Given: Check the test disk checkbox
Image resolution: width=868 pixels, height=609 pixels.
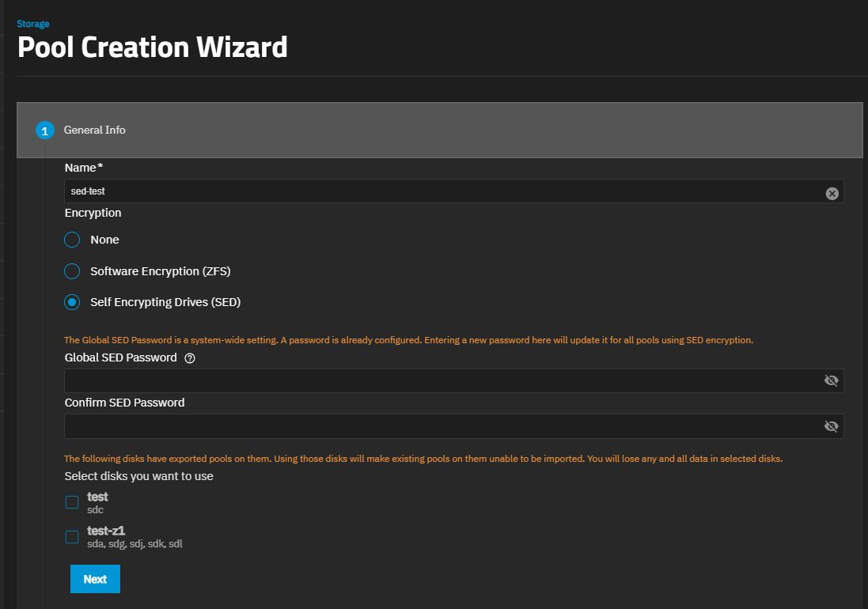Looking at the screenshot, I should point(71,501).
